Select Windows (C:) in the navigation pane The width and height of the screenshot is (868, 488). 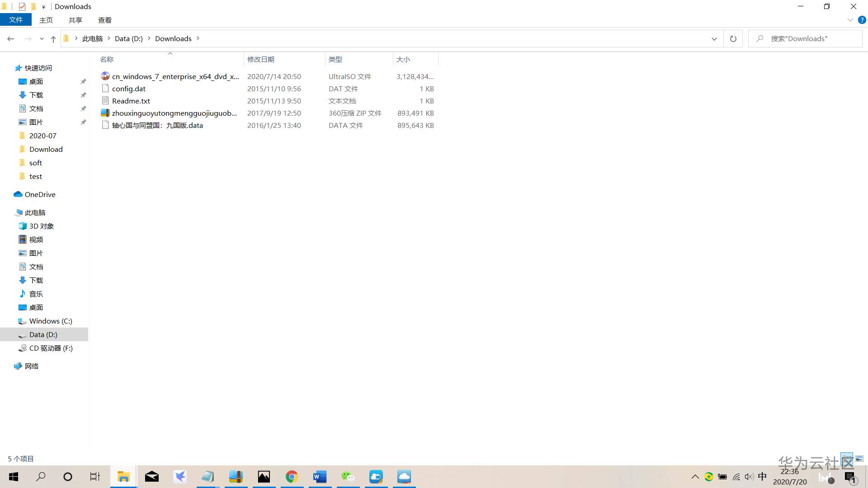50,321
